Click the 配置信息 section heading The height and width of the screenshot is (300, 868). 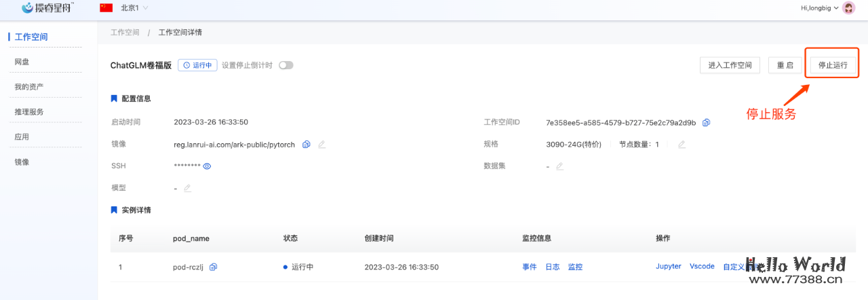coord(136,98)
